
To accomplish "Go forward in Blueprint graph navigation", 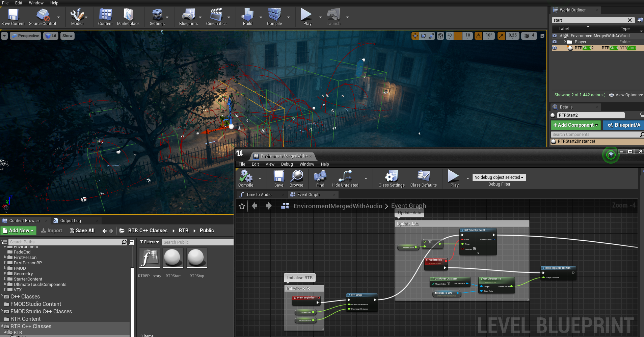I will click(269, 206).
